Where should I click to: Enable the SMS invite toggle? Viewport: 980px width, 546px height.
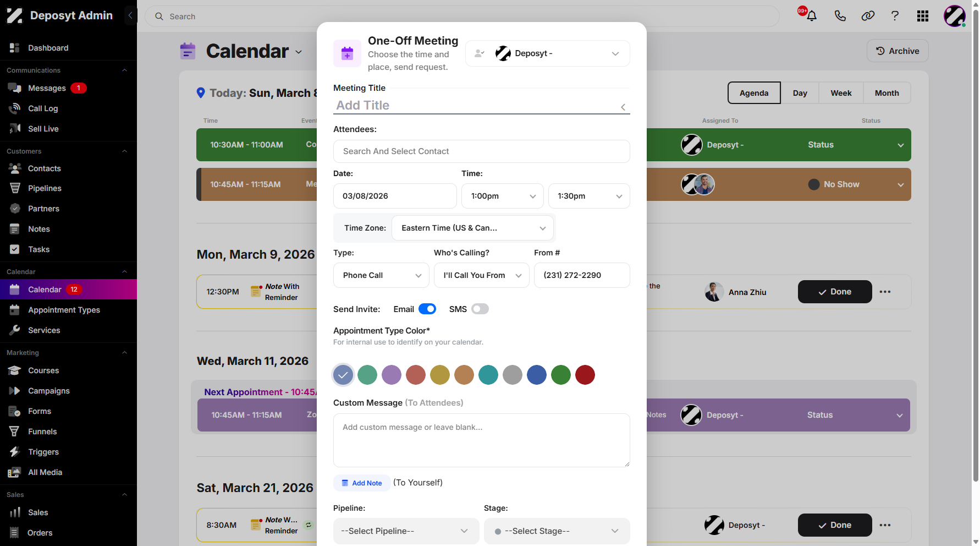[480, 309]
